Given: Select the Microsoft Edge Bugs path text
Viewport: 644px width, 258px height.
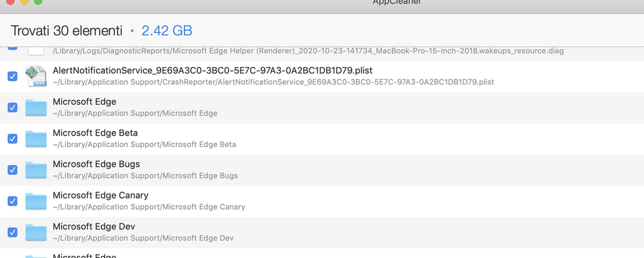Looking at the screenshot, I should pyautogui.click(x=146, y=176).
